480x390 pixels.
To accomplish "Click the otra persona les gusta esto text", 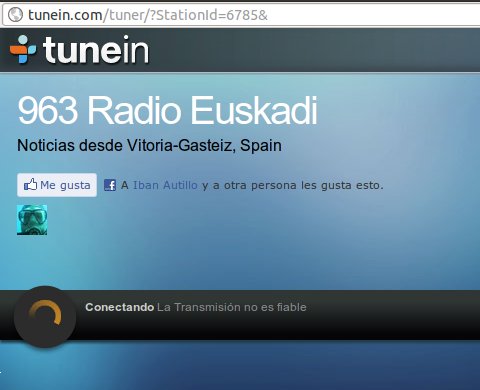I will click(x=303, y=185).
